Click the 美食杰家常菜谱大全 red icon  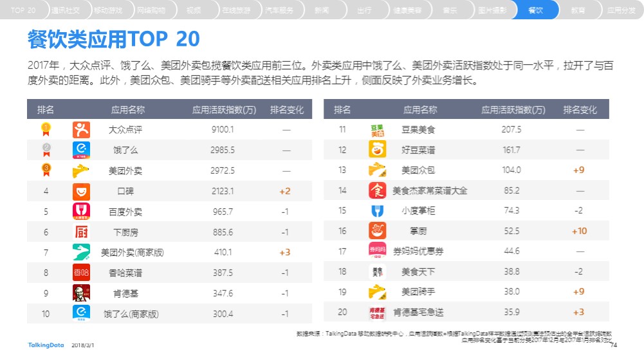point(378,190)
